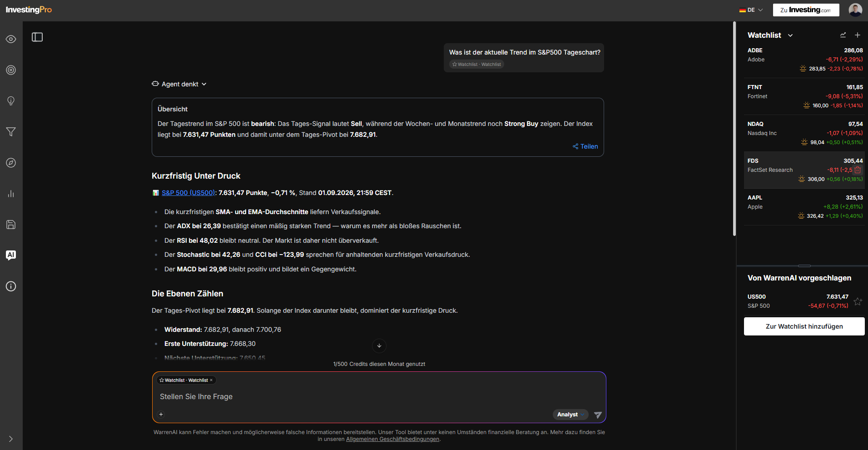Click the 'Übersicht' heading
The height and width of the screenshot is (450, 868).
[173, 109]
